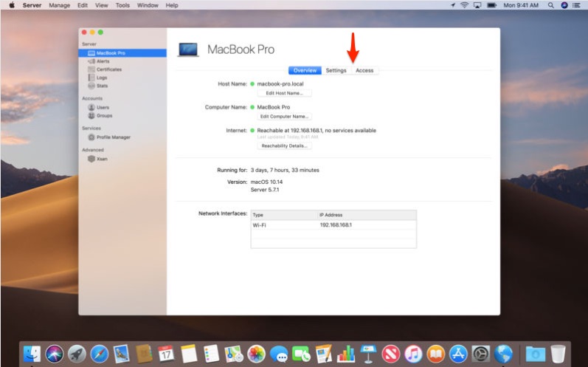588x367 pixels.
Task: Open the Stats sidebar item
Action: (98, 86)
